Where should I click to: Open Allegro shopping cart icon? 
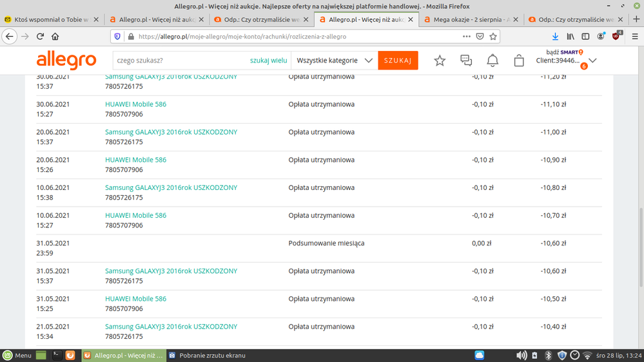point(519,61)
